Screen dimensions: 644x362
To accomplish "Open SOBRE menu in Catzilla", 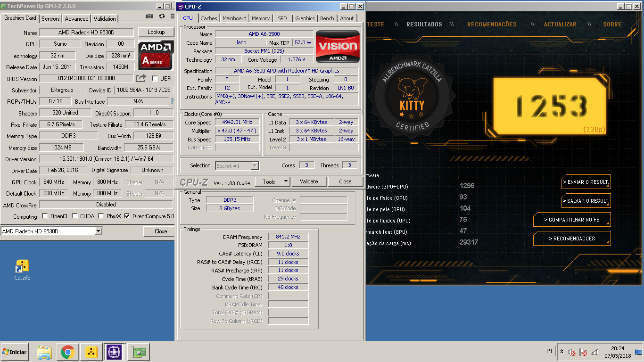I will [x=612, y=25].
